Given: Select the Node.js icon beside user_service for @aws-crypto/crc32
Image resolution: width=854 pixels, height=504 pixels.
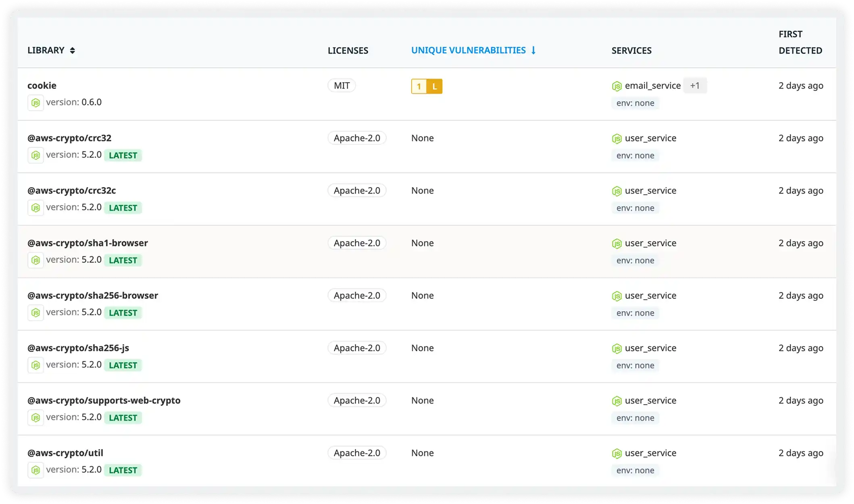Looking at the screenshot, I should [617, 138].
